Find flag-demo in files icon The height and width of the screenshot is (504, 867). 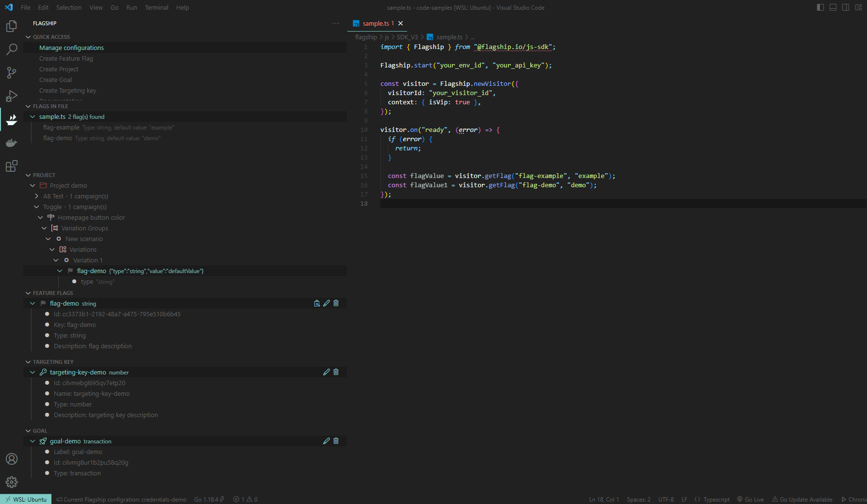317,303
